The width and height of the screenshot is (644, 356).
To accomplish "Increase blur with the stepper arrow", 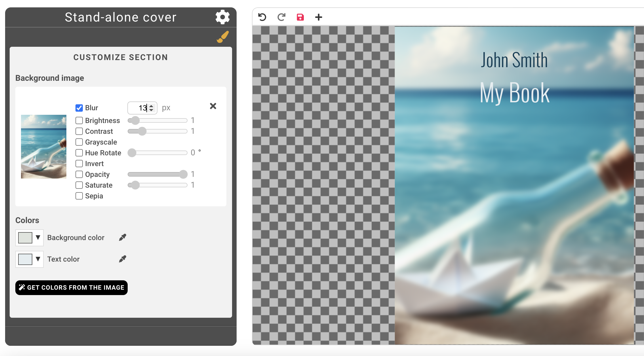I will coord(151,105).
